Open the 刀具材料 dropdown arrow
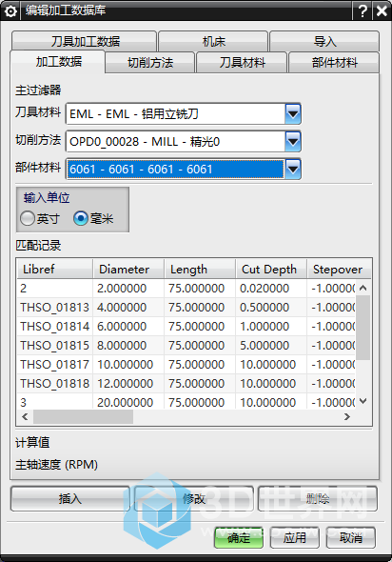Image resolution: width=392 pixels, height=562 pixels. 293,114
